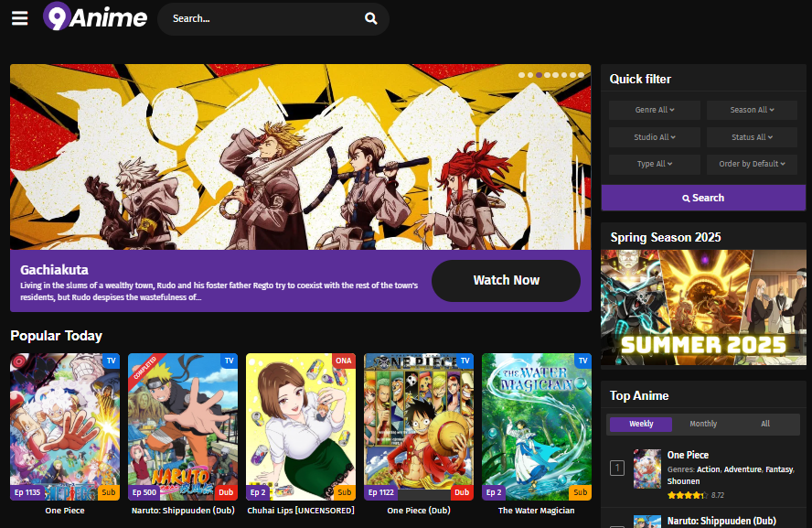Switch Top Anime to Monthly tab
The height and width of the screenshot is (528, 812).
point(703,424)
